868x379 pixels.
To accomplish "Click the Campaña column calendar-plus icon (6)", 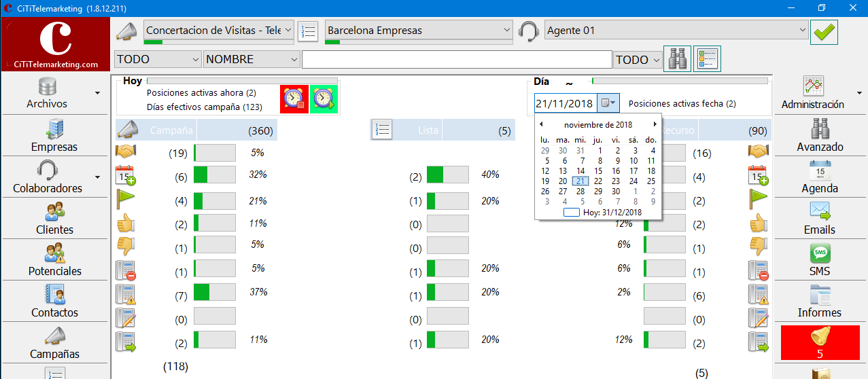I will [126, 175].
